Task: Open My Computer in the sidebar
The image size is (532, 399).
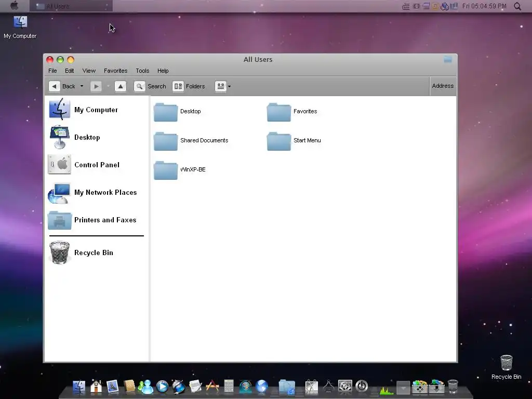Action: coord(84,110)
